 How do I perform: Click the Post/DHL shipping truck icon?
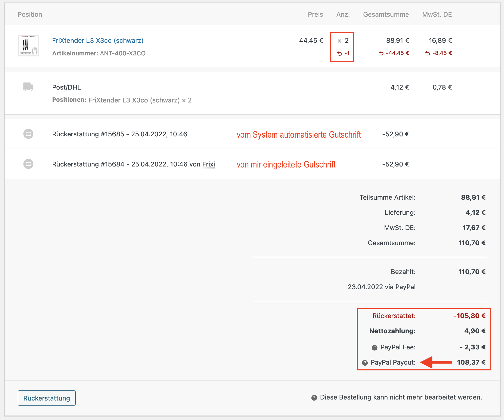(x=28, y=87)
